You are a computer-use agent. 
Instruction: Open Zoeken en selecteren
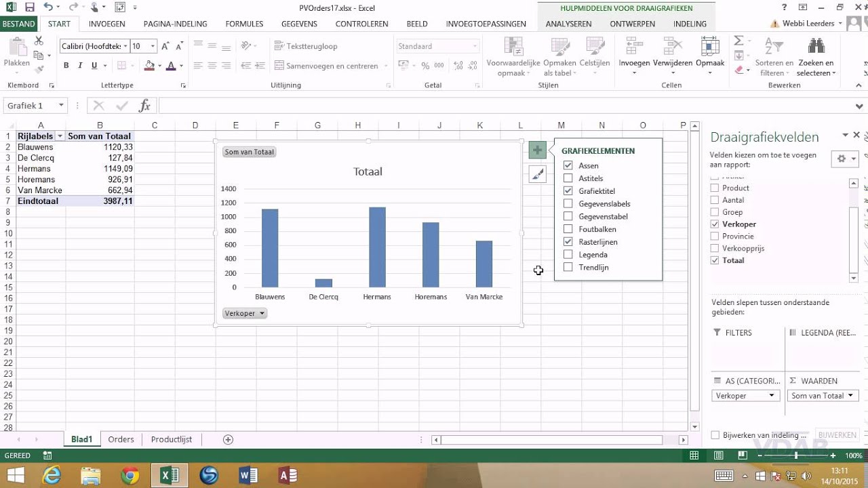click(816, 57)
